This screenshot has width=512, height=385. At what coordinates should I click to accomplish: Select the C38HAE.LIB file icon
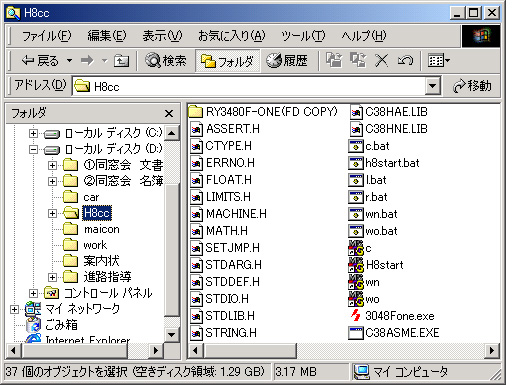point(356,112)
